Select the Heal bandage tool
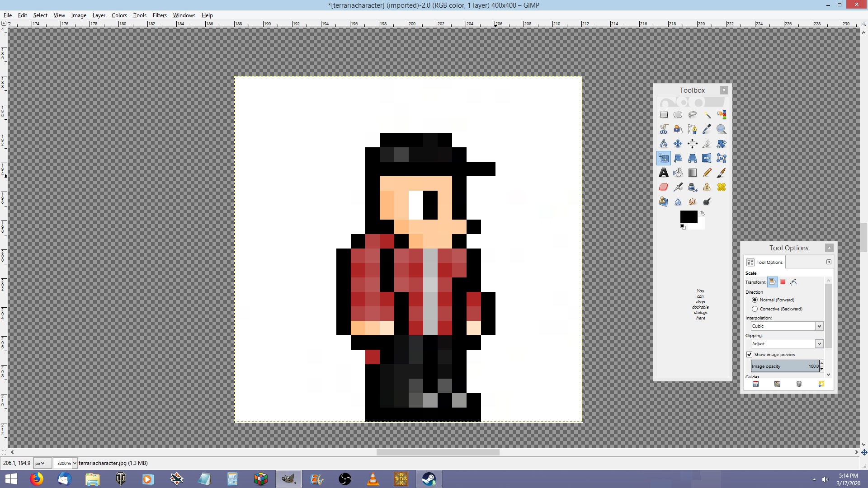 pyautogui.click(x=722, y=187)
